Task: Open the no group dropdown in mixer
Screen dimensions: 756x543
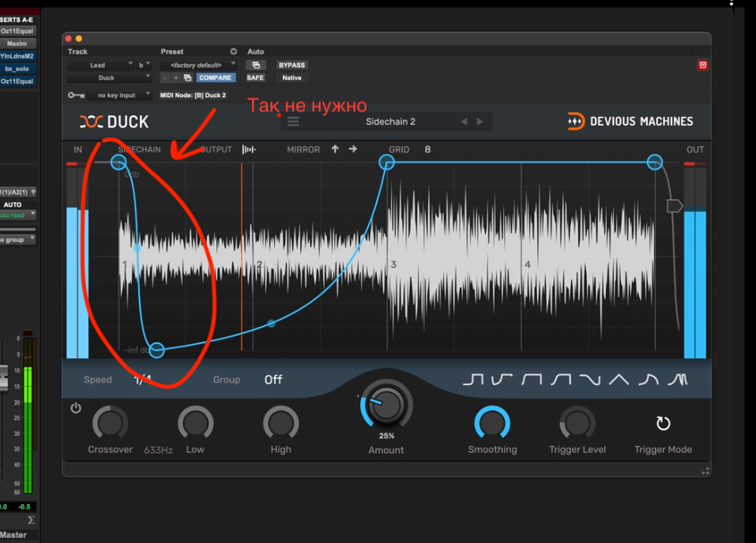Action: 18,239
